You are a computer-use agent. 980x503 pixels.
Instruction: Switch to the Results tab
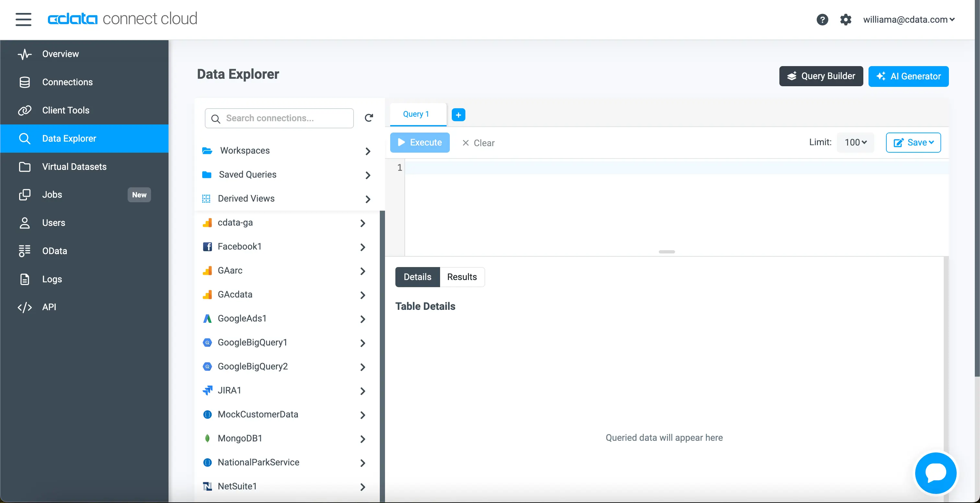[462, 276]
